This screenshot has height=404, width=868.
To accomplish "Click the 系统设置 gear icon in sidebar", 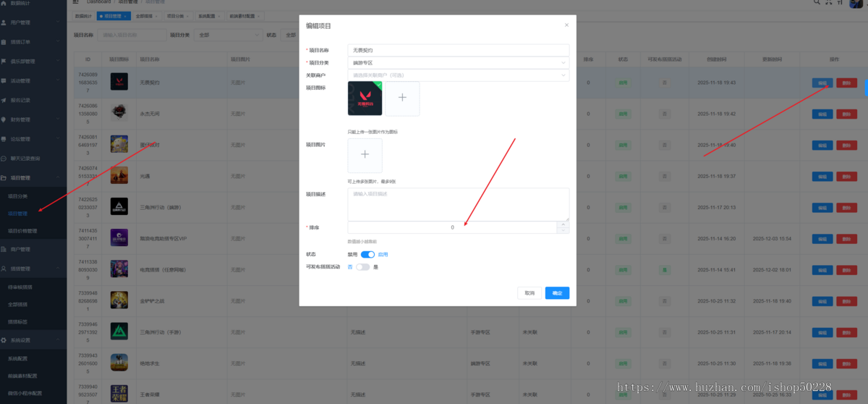I will [4, 340].
